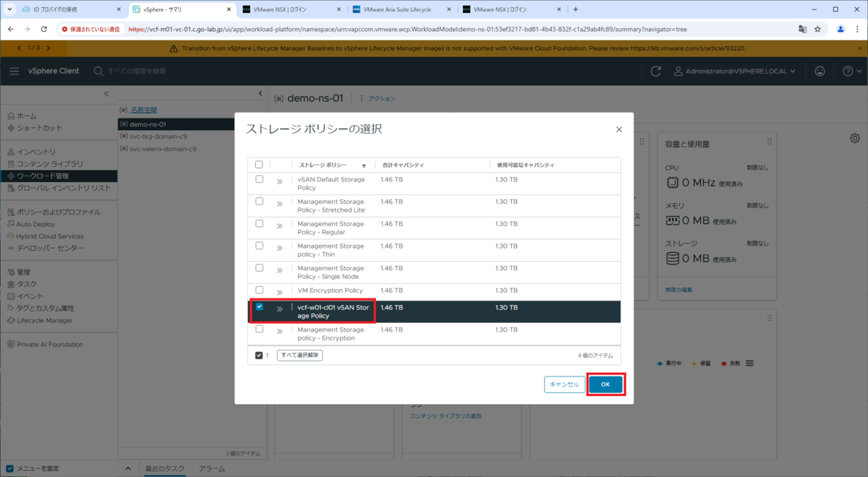Open インベントリ in the left navigation

click(x=36, y=152)
